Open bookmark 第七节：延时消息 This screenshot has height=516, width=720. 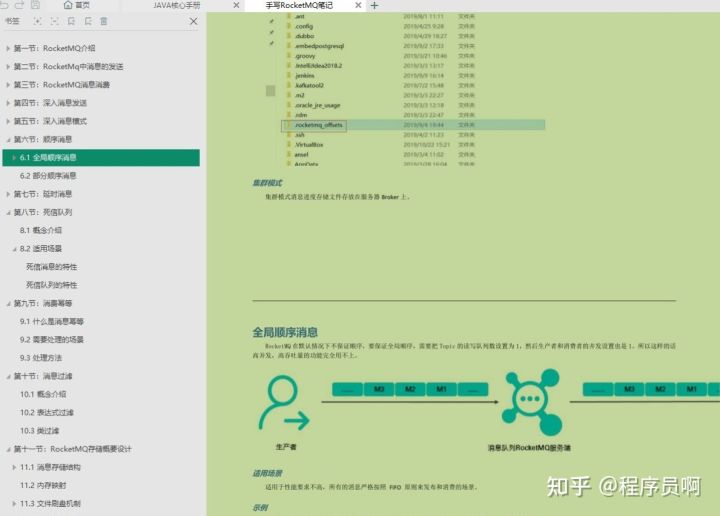[43, 194]
